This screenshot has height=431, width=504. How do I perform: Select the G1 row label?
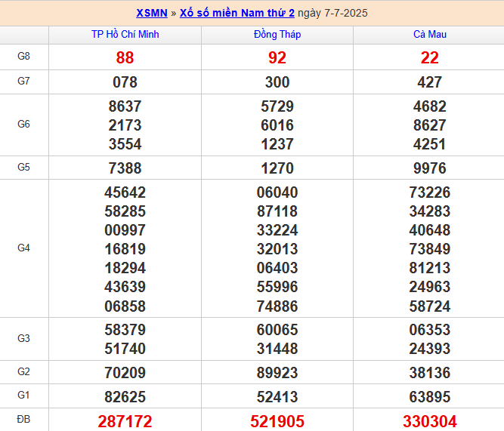click(x=23, y=395)
